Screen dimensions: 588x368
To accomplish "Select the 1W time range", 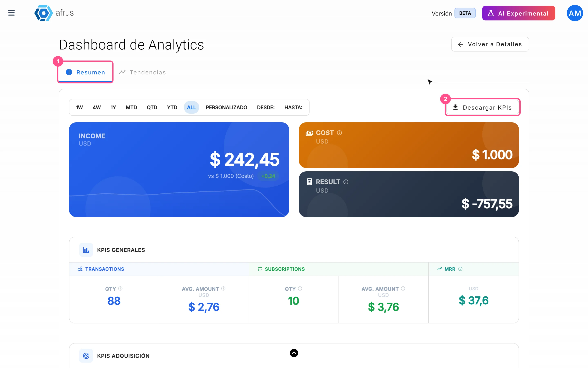I will (79, 107).
